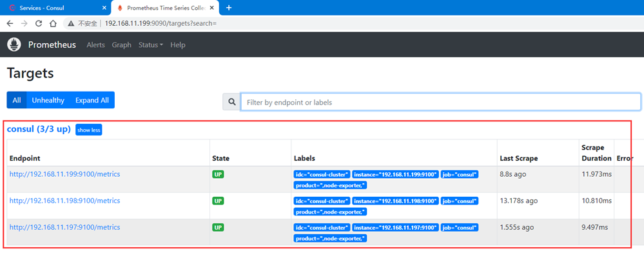Click the 13.178s ago last scrape value

coord(519,201)
